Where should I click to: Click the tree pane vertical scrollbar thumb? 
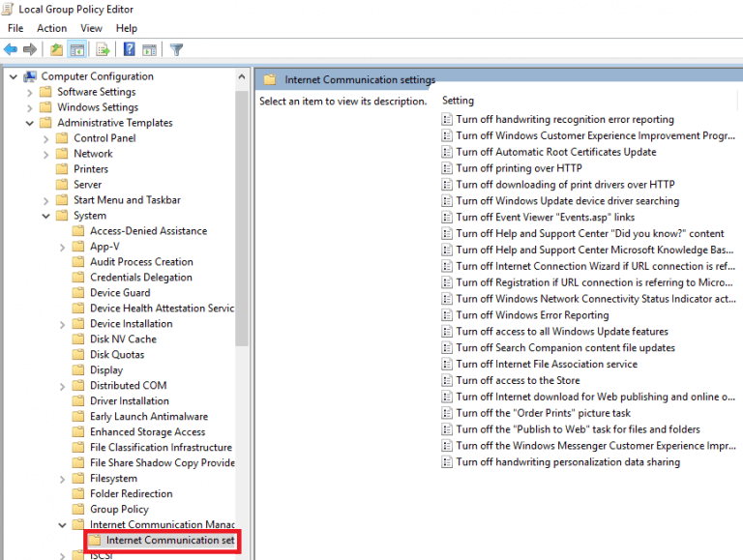pyautogui.click(x=242, y=218)
